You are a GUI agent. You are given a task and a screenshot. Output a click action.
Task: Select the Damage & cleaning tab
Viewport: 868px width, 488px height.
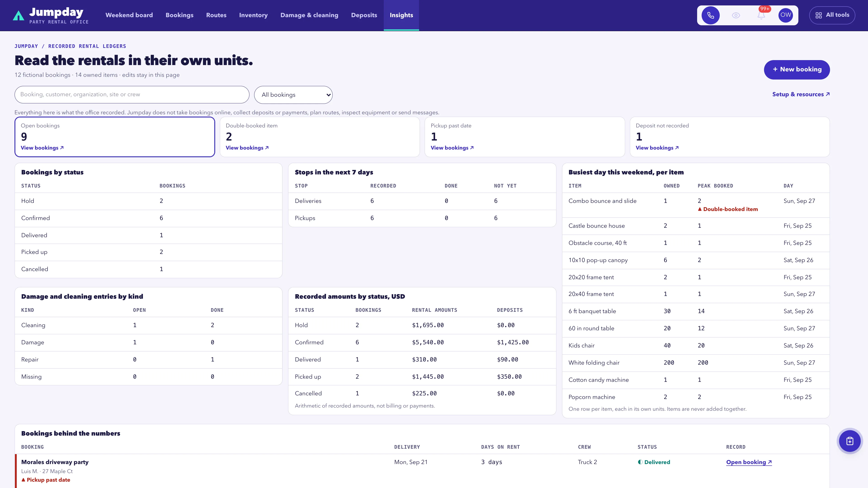click(309, 15)
